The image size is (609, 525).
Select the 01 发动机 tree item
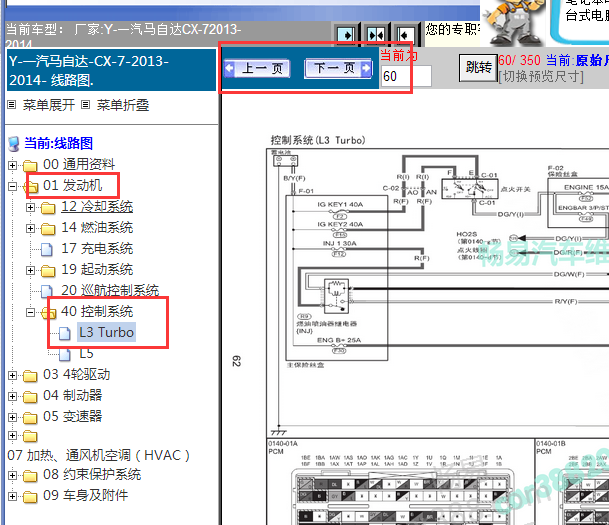pyautogui.click(x=73, y=185)
